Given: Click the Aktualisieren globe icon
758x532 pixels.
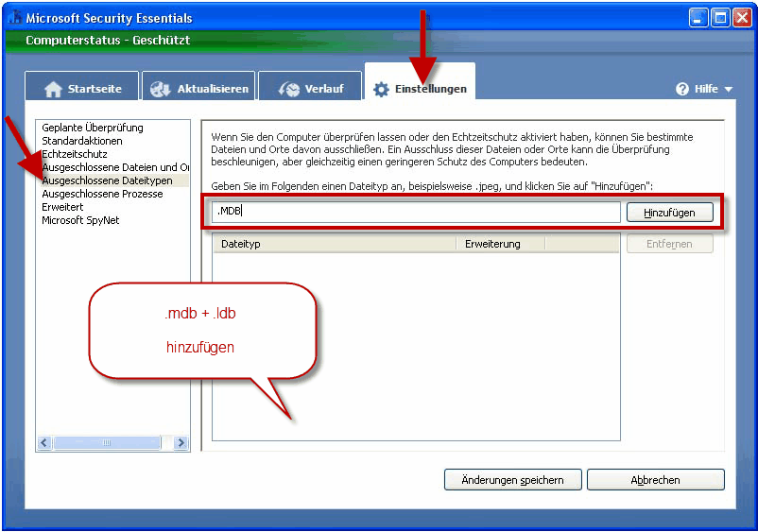Looking at the screenshot, I should pos(161,89).
